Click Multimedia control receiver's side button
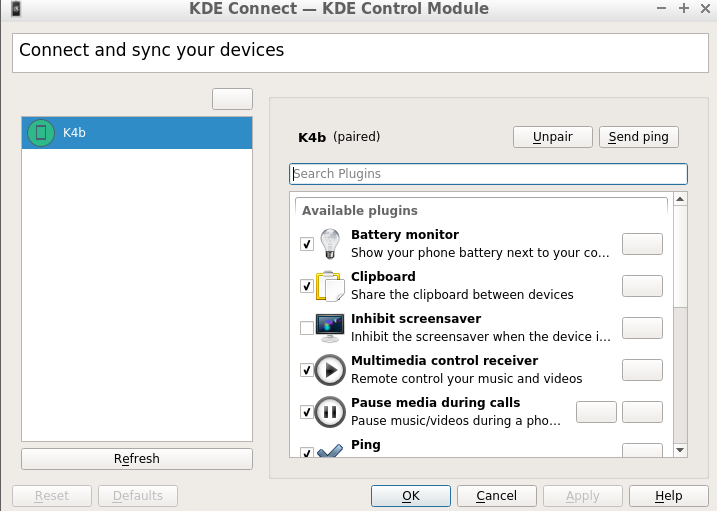The image size is (717, 511). tap(642, 370)
